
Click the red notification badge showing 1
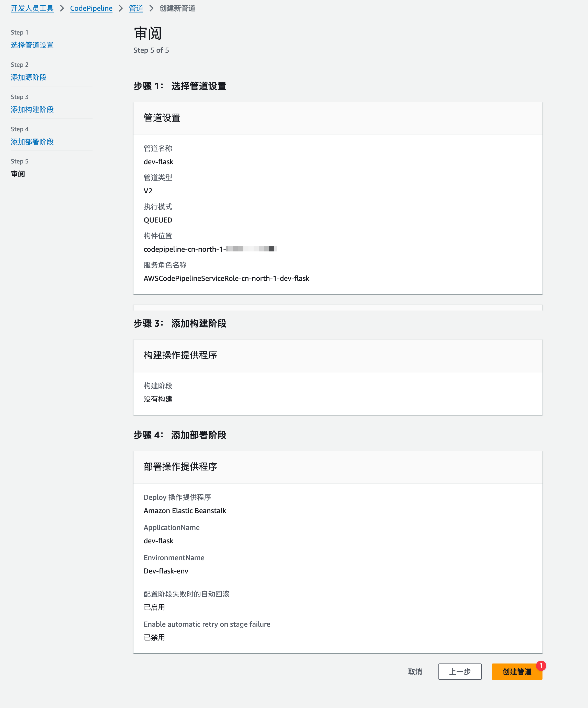click(541, 666)
